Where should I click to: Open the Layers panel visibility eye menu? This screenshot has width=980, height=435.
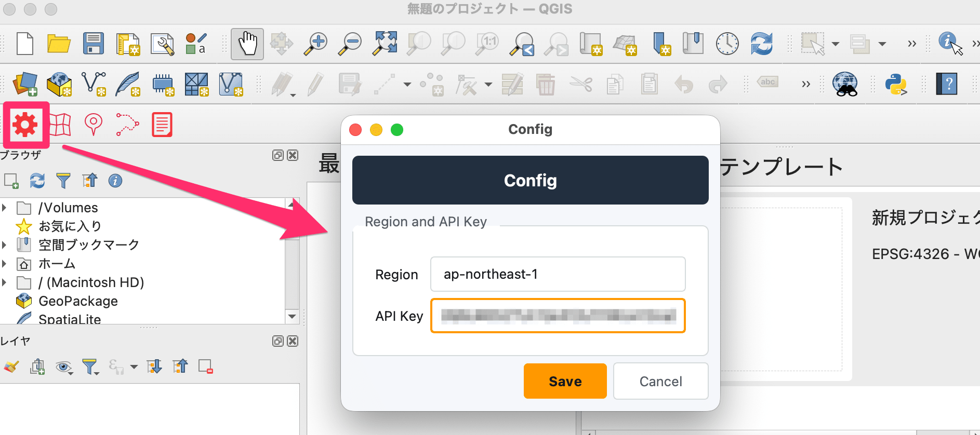64,368
